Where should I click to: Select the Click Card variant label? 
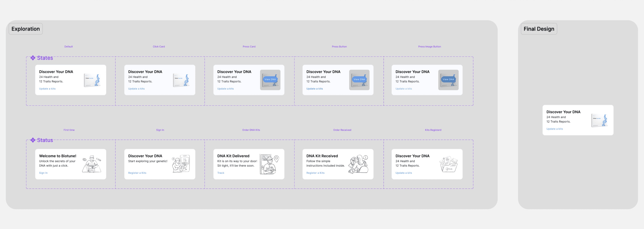tap(159, 47)
